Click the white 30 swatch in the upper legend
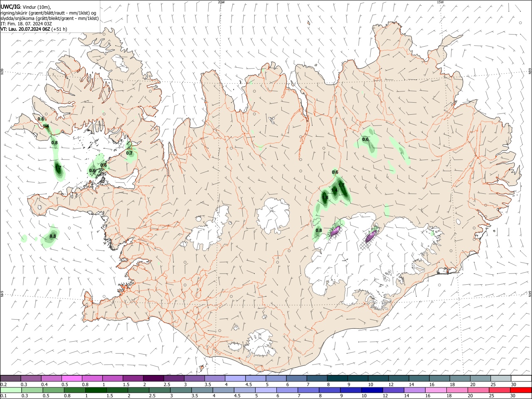Viewport: 532px width, 399px height. [521, 378]
